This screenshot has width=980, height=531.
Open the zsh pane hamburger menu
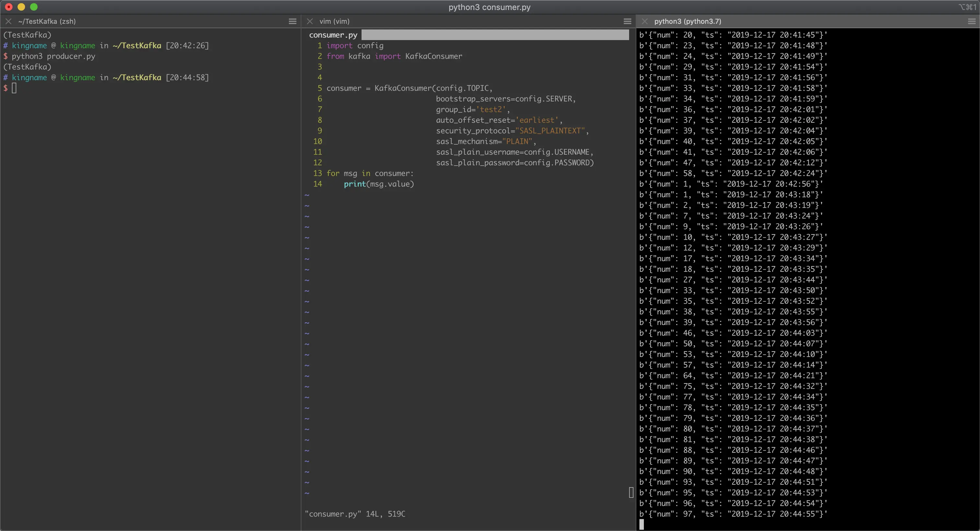292,21
